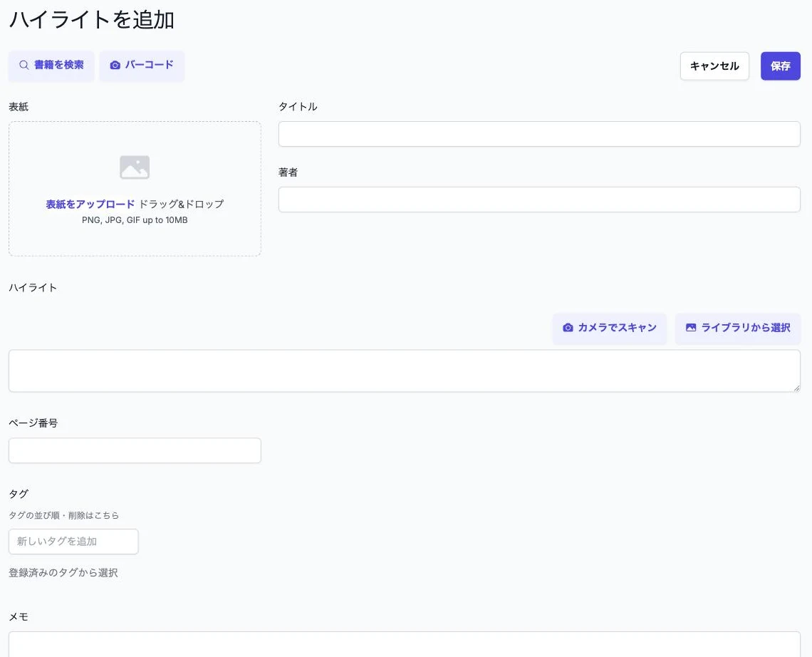This screenshot has width=812, height=657.
Task: Click the magnifier icon in 書籍を検索
Action: click(24, 66)
